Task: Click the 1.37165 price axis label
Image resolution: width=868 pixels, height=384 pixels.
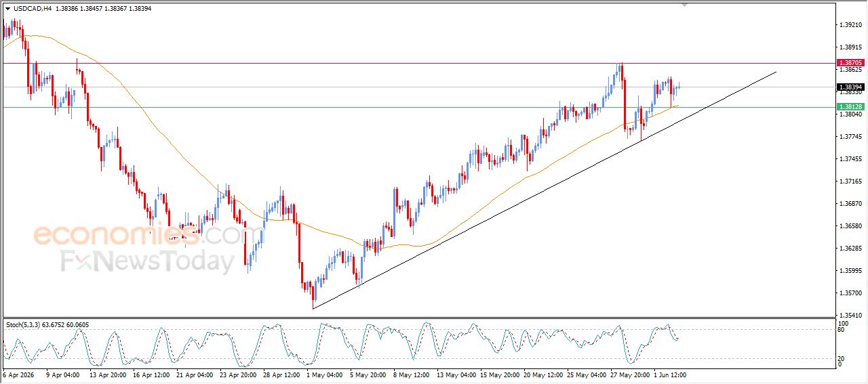Action: [x=850, y=182]
